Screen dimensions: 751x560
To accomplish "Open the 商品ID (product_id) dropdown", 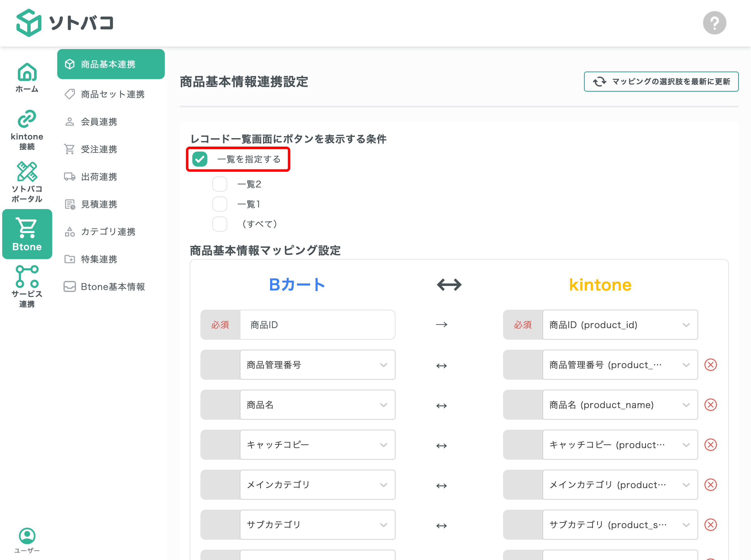I will (x=620, y=324).
